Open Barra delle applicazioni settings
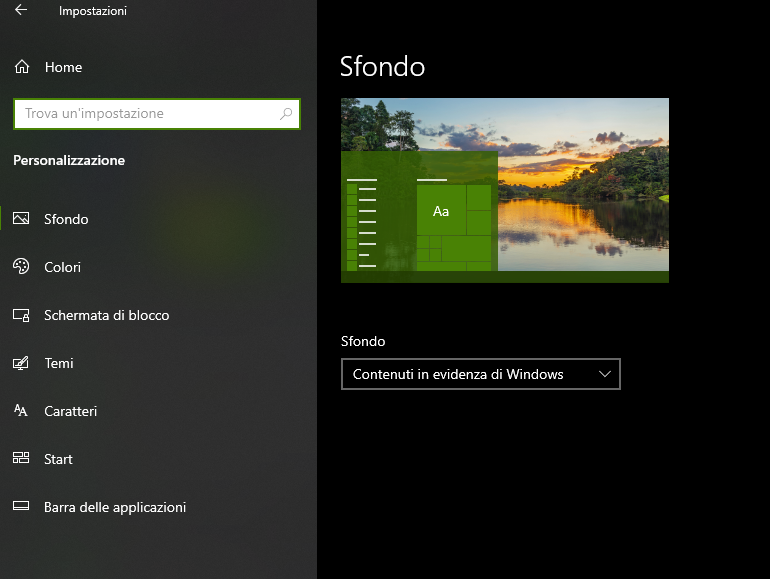Viewport: 770px width, 579px height. pos(158,507)
